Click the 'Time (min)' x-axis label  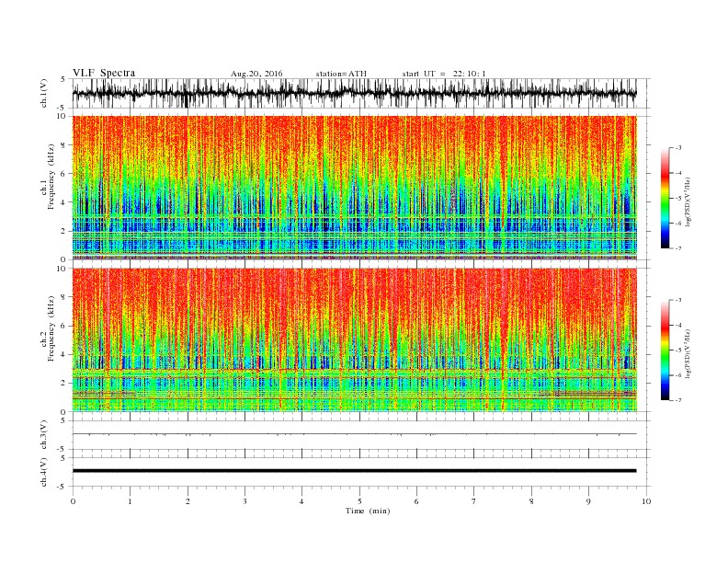click(368, 511)
